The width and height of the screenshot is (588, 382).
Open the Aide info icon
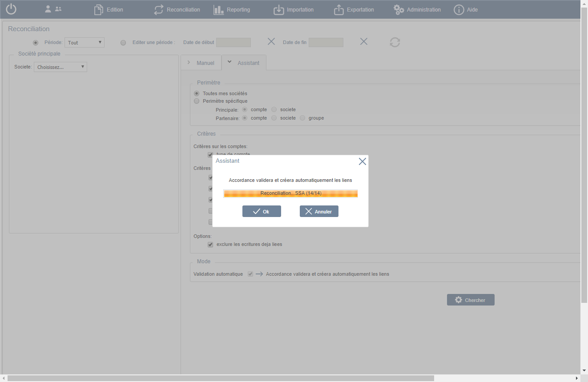click(459, 10)
